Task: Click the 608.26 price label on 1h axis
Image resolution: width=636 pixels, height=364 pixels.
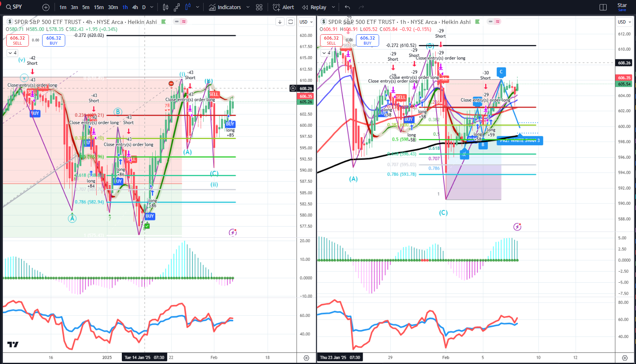Action: click(x=624, y=63)
